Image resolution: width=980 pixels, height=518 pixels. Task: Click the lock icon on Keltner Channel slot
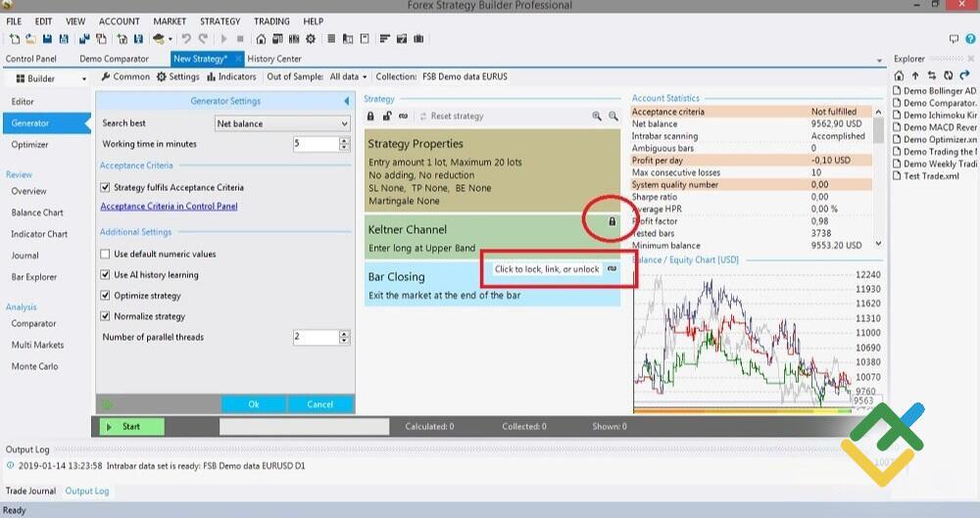(612, 222)
